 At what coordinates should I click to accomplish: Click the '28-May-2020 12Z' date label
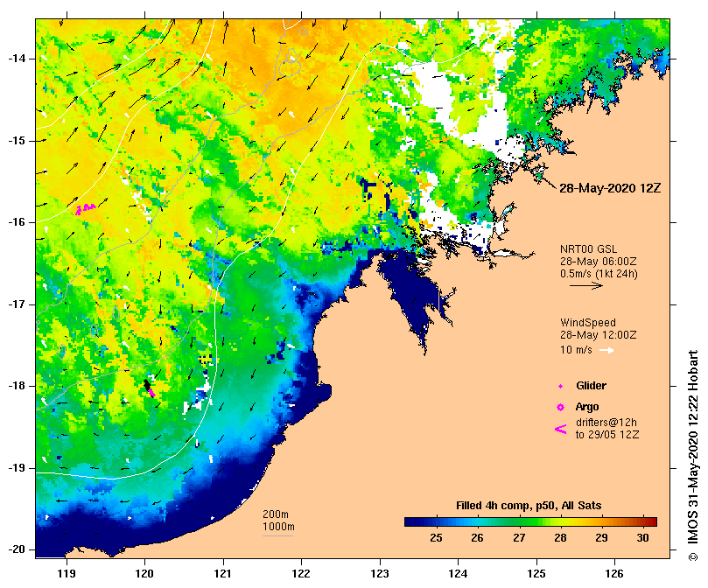pyautogui.click(x=610, y=188)
